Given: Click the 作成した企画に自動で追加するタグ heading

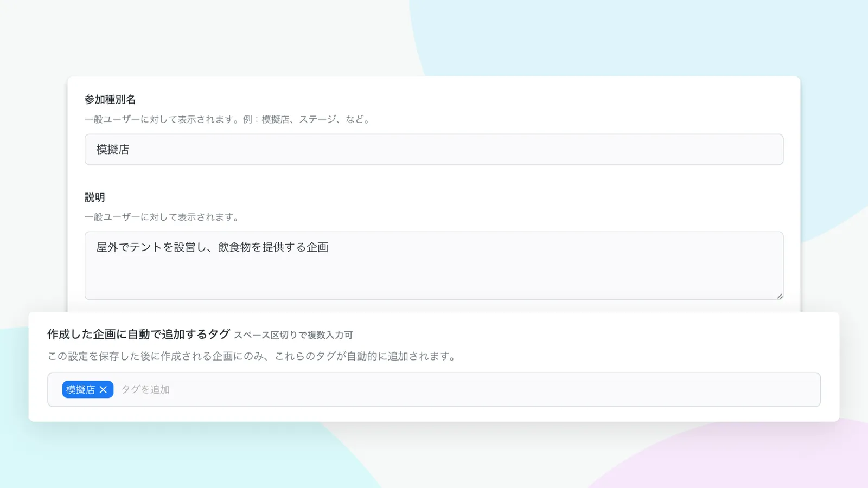Looking at the screenshot, I should (139, 335).
